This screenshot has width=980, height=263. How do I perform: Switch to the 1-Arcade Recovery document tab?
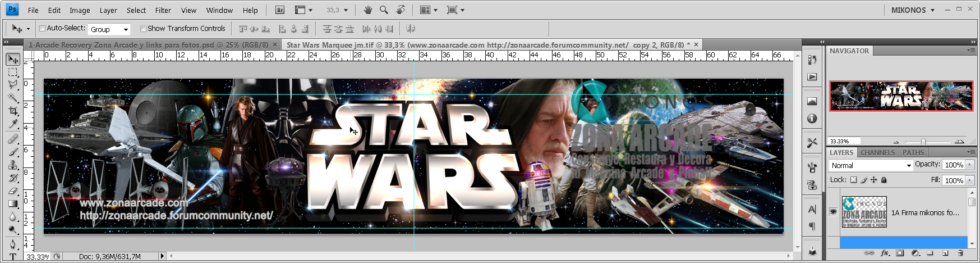pos(149,44)
